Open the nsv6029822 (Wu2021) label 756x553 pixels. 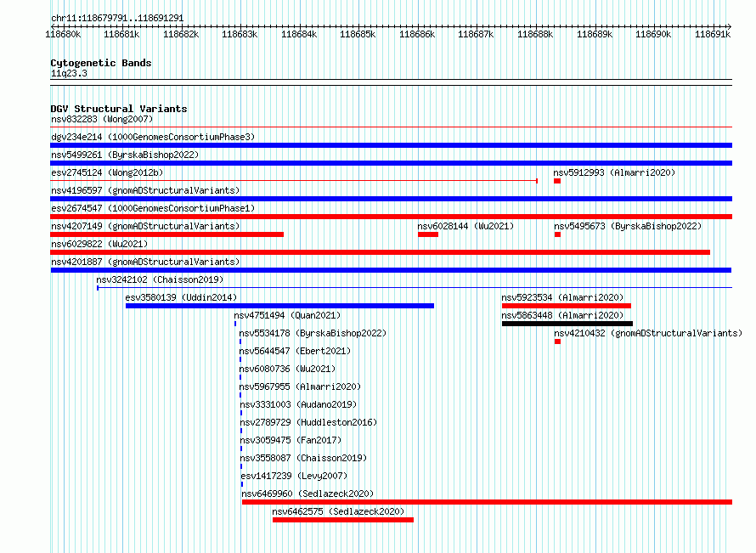[x=99, y=244]
